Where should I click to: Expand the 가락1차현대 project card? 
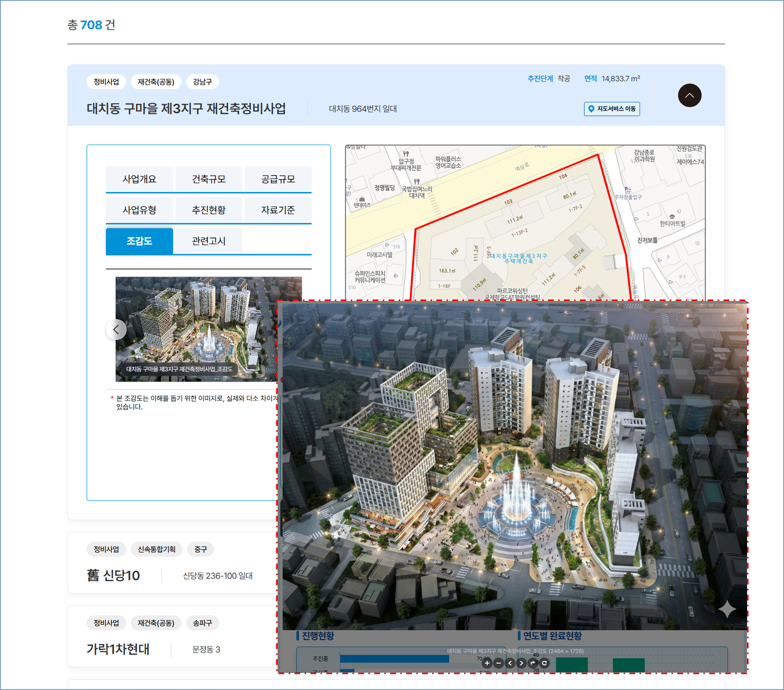click(x=118, y=649)
